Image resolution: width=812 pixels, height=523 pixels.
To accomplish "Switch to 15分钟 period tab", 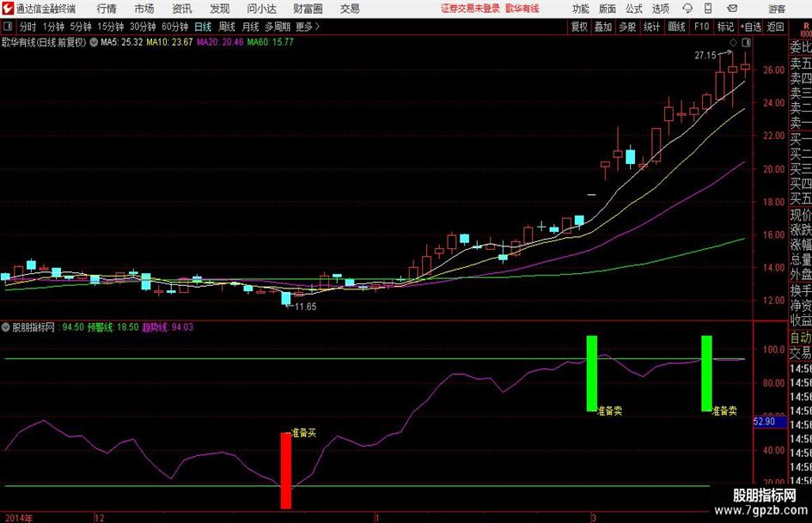I will tap(110, 27).
